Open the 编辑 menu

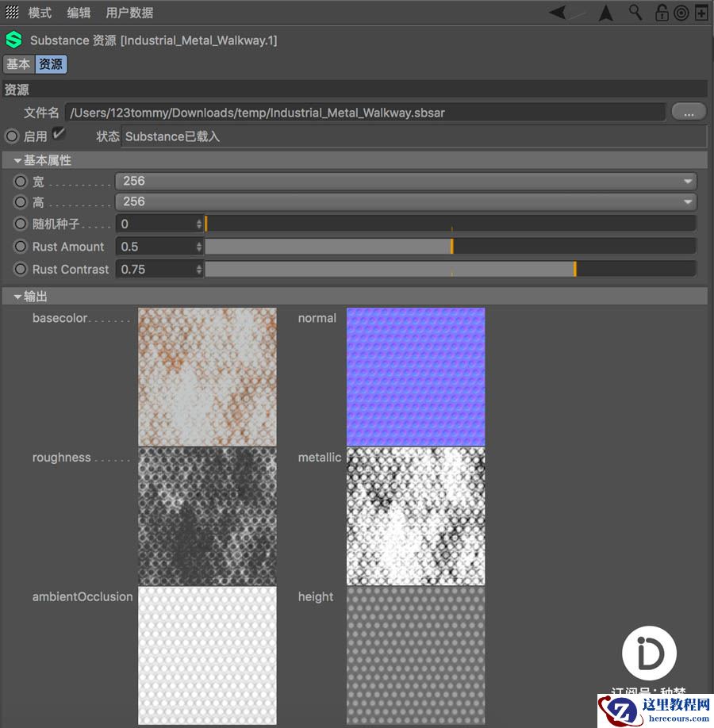pyautogui.click(x=79, y=13)
